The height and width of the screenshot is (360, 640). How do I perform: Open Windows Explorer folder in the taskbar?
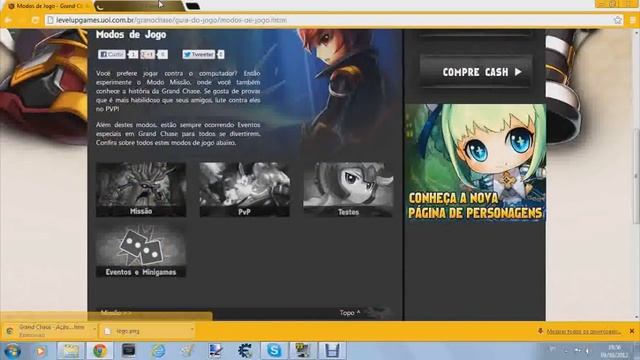(x=71, y=351)
